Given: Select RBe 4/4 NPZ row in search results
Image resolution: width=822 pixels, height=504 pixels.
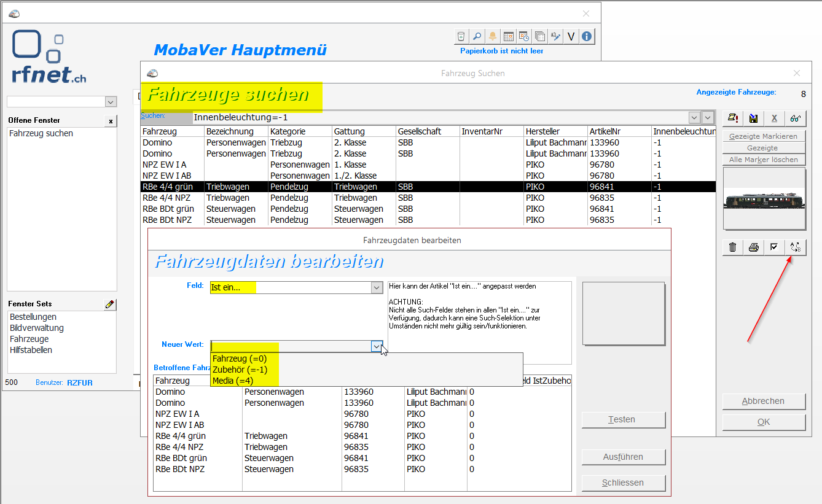Looking at the screenshot, I should coord(428,198).
